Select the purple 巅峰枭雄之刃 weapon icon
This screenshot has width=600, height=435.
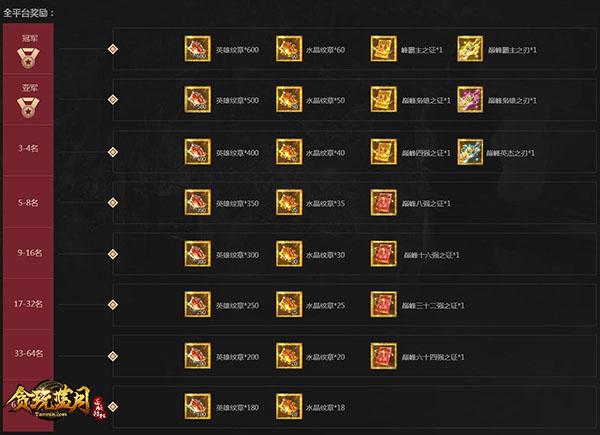(470, 99)
